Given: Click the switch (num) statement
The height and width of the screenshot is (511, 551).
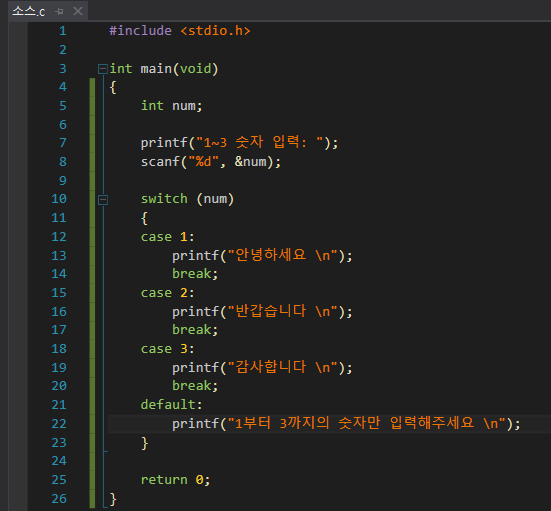Looking at the screenshot, I should 187,199.
